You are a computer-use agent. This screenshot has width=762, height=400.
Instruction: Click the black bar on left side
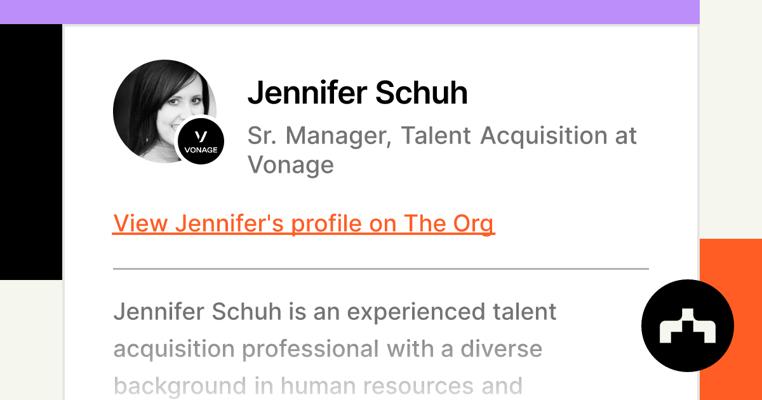tap(30, 150)
